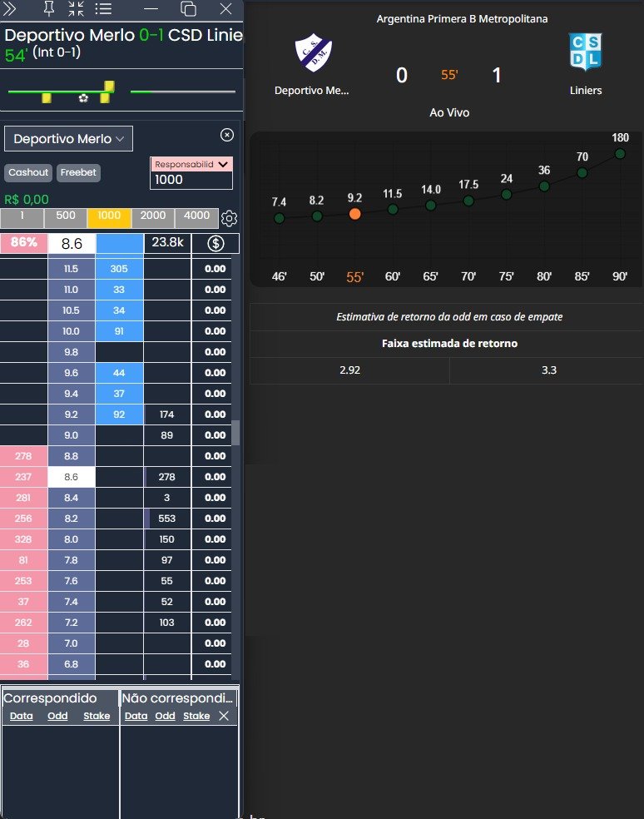Viewport: 644px width, 819px height.
Task: Click the X in Não correspondido panel
Action: [x=224, y=716]
